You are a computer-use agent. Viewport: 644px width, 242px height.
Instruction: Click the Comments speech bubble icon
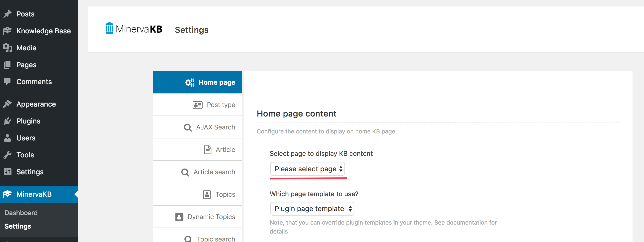tap(7, 82)
